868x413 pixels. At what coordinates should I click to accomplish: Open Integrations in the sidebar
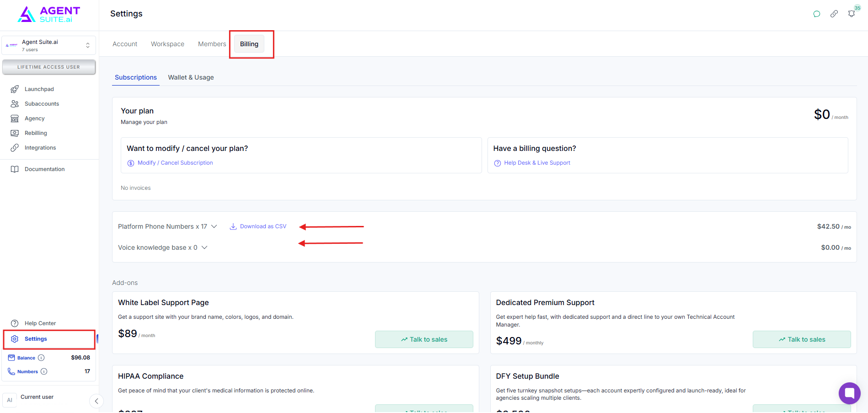point(40,148)
